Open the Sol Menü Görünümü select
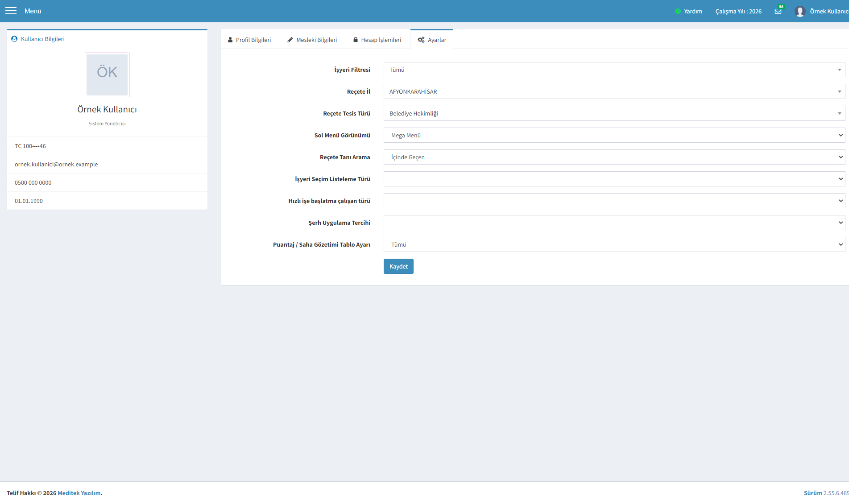The height and width of the screenshot is (504, 849). [614, 135]
